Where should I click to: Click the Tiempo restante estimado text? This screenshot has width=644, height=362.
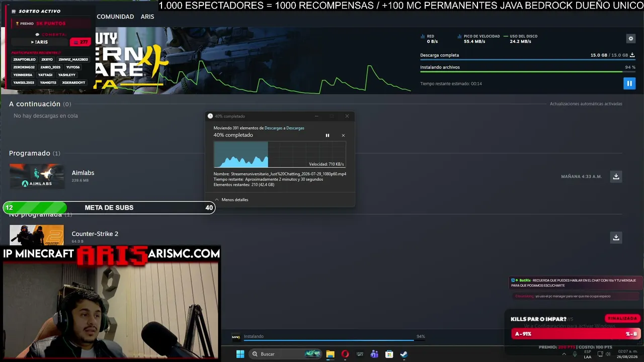pyautogui.click(x=451, y=84)
